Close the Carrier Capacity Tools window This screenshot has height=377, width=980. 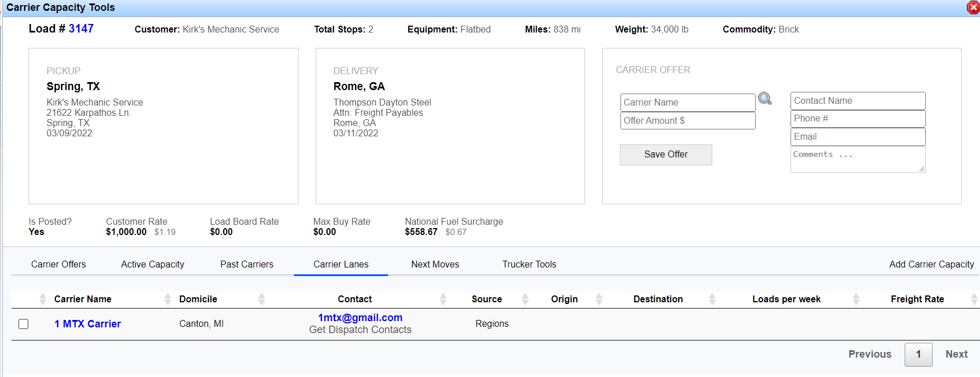point(973,7)
